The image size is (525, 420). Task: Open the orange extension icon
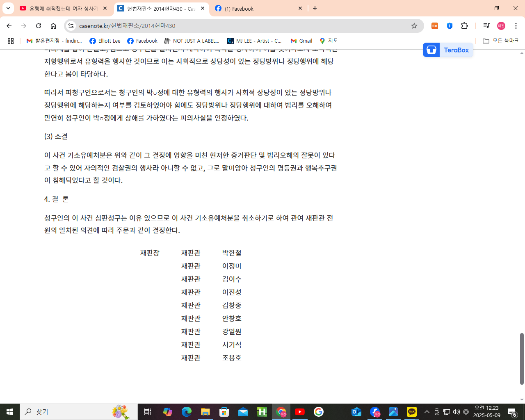435,26
